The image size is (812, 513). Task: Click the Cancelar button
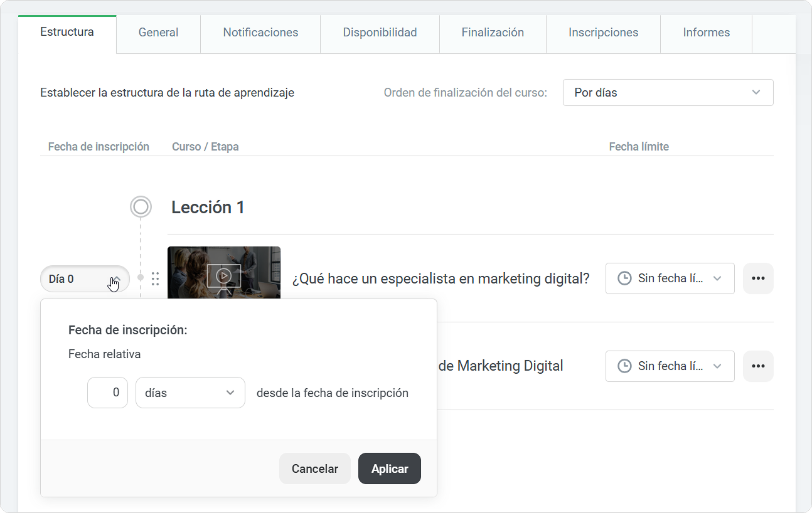point(315,468)
